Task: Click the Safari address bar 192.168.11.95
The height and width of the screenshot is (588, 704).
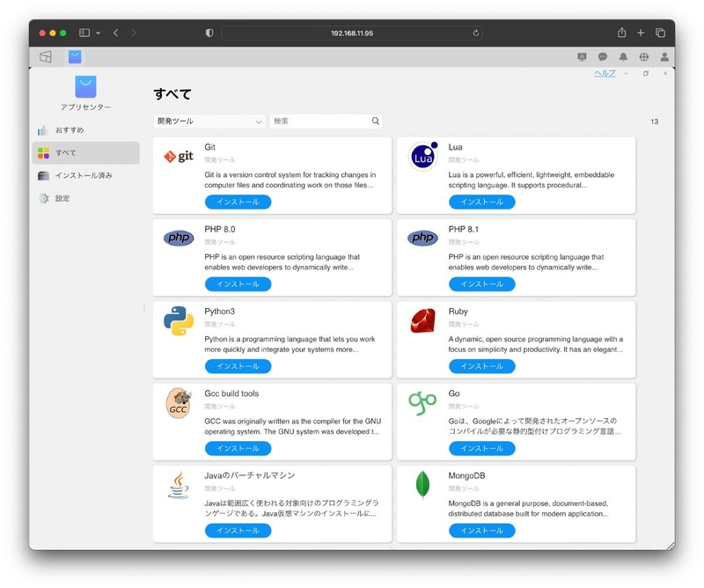Action: [x=352, y=33]
